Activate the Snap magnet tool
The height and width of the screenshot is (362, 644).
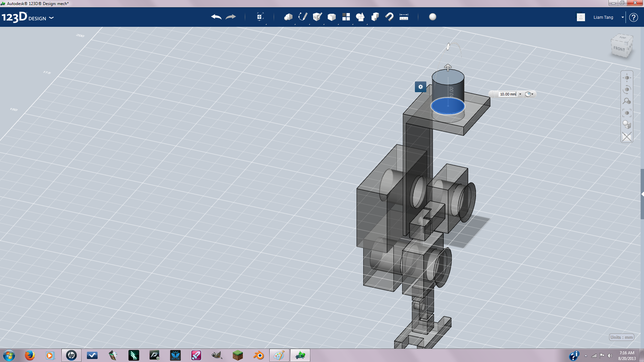[x=389, y=17]
